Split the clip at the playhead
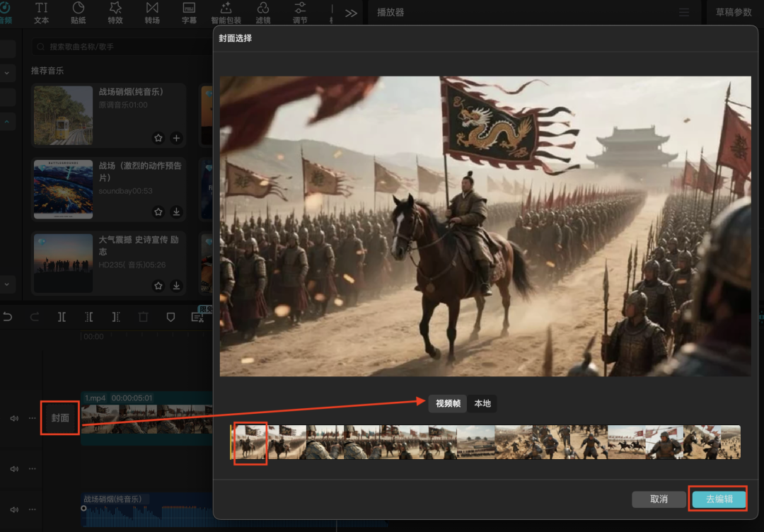 (62, 317)
